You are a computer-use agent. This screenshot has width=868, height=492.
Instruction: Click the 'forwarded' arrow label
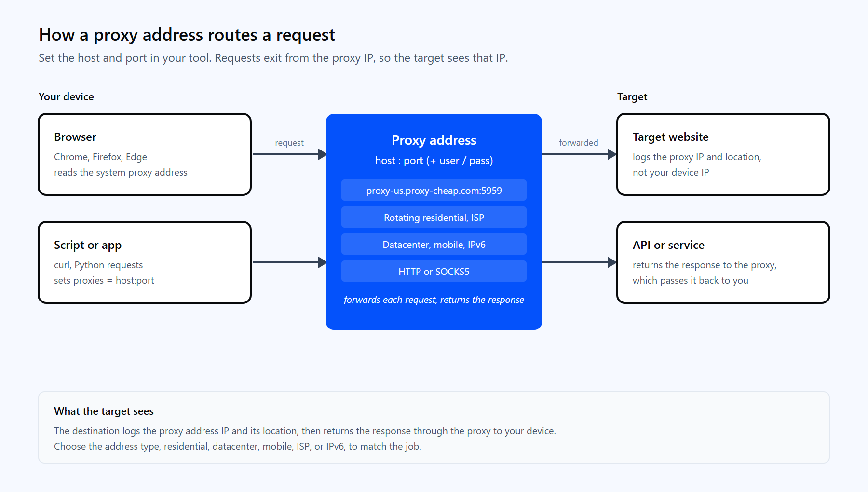pos(579,143)
